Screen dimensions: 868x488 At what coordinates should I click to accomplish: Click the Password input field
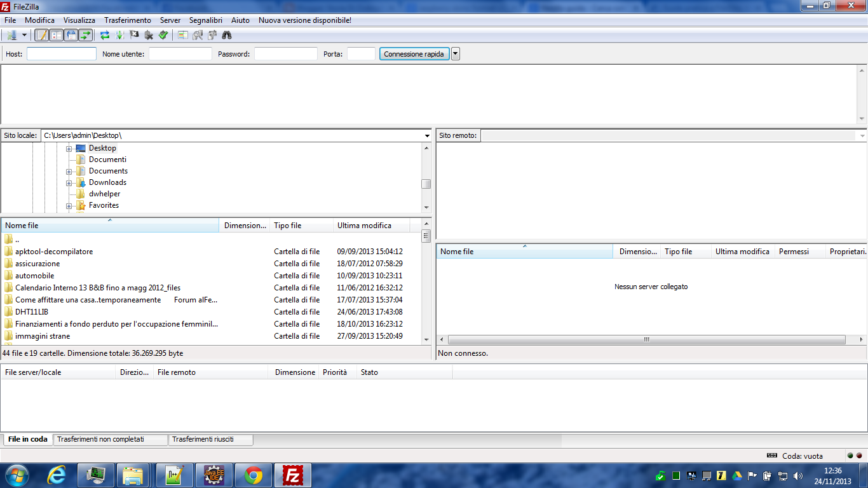286,54
